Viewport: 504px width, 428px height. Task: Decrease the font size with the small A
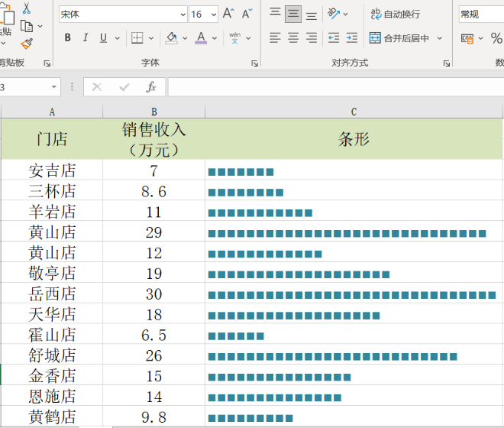click(x=247, y=14)
